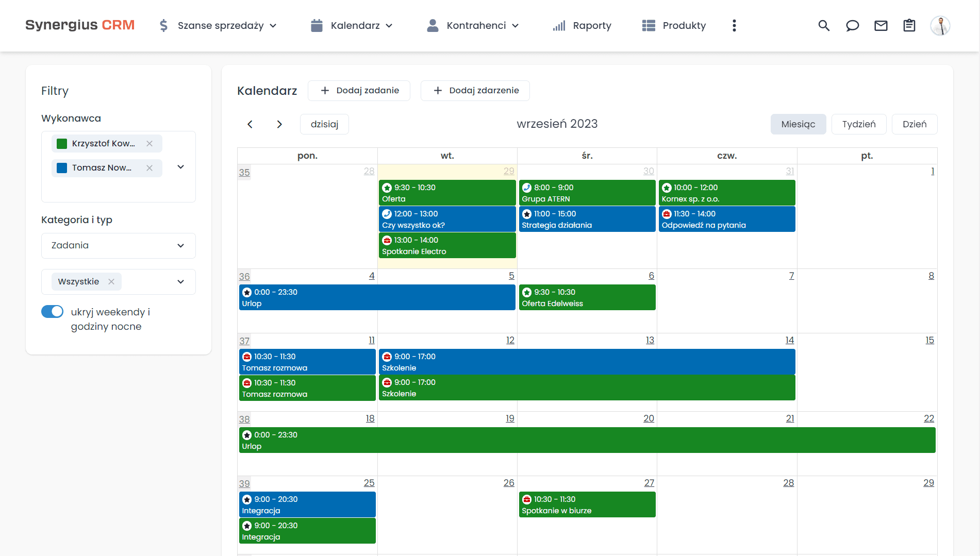
Task: Toggle 'ukryj weekendy i godziny nocne' switch
Action: [x=52, y=311]
